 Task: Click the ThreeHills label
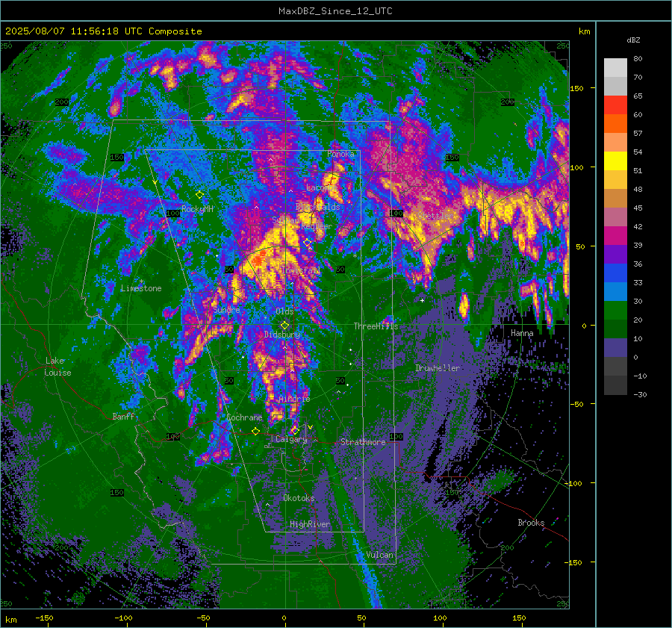click(376, 326)
